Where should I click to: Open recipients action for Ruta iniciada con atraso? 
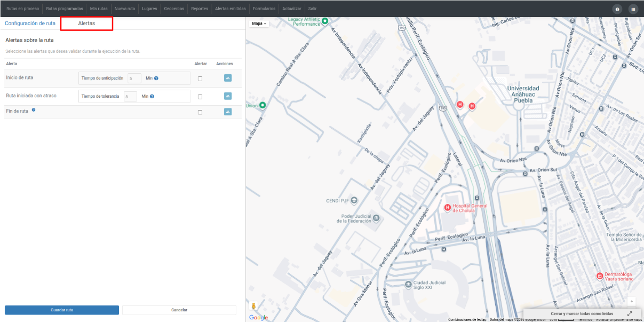pyautogui.click(x=228, y=96)
